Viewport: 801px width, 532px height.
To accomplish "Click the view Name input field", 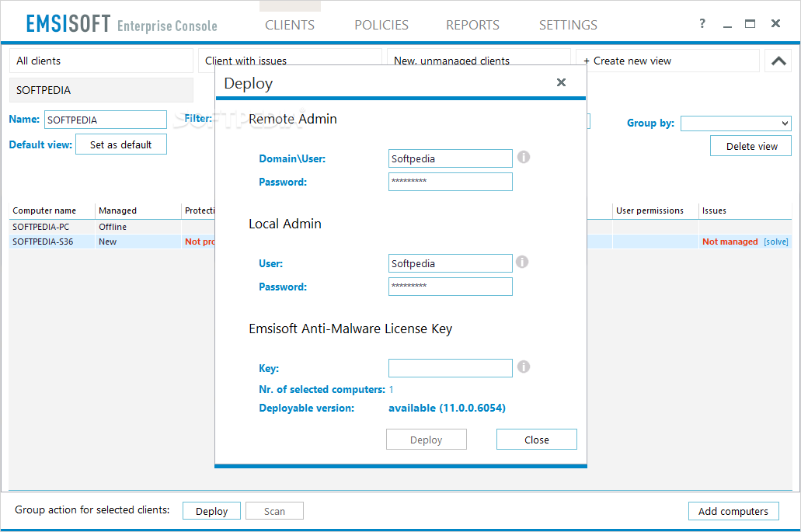I will click(105, 120).
